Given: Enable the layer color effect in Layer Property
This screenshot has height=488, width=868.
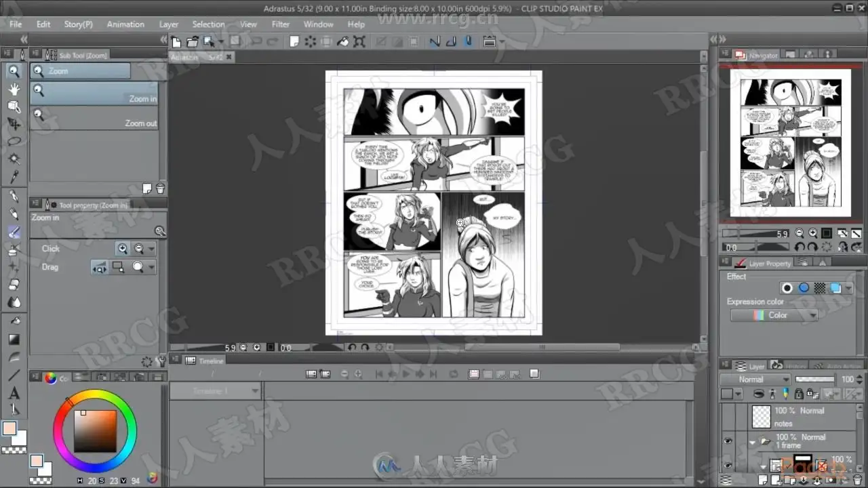Looking at the screenshot, I should [x=836, y=288].
